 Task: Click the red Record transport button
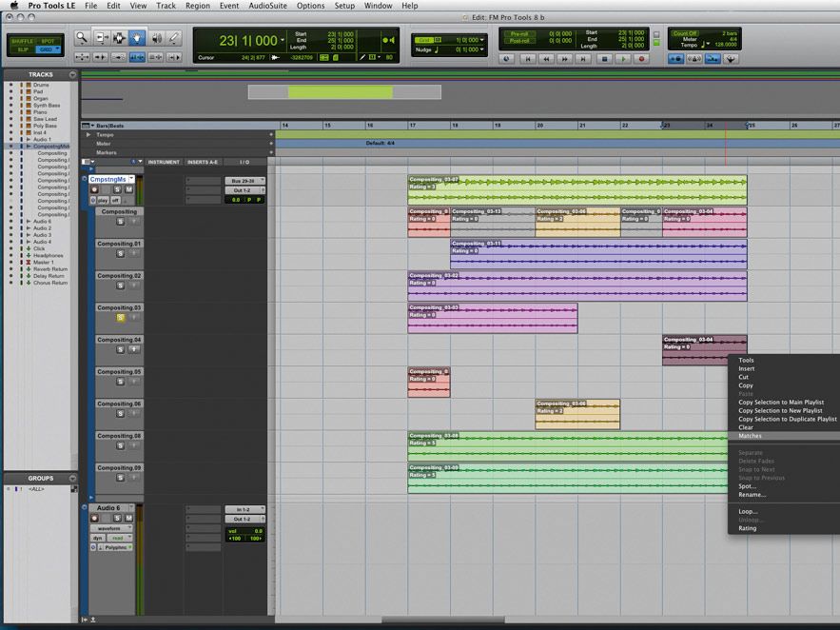pos(641,59)
